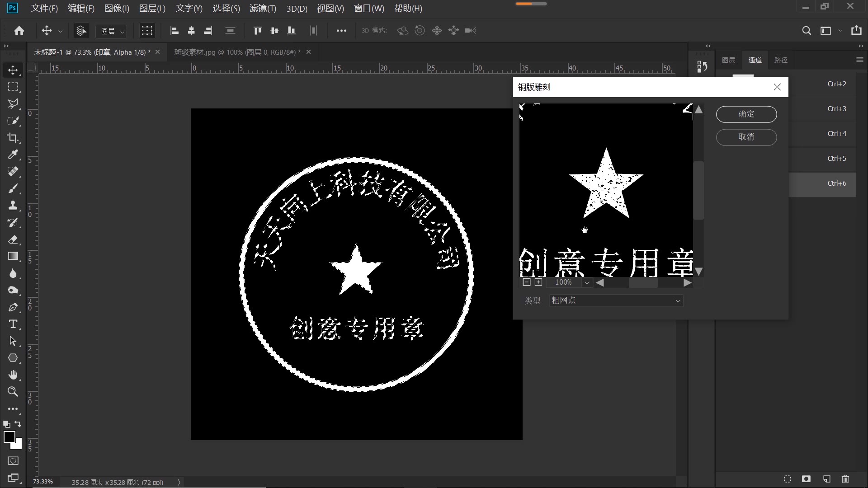Image resolution: width=868 pixels, height=488 pixels.
Task: Select the Horizontal Type tool
Action: tap(13, 324)
